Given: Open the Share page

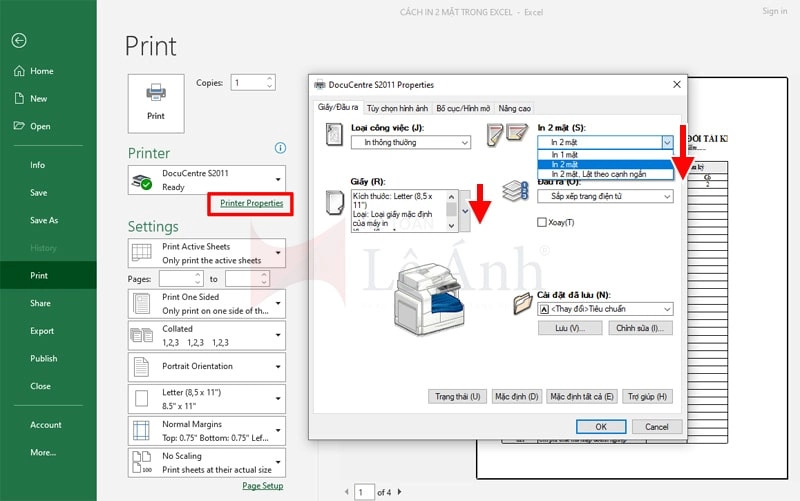Looking at the screenshot, I should (x=40, y=303).
